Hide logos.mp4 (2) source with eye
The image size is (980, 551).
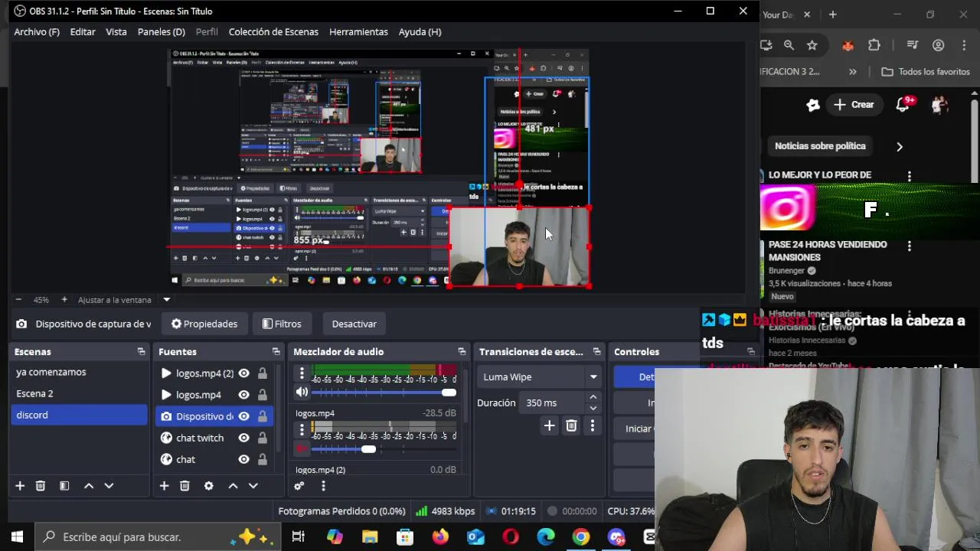pos(243,373)
